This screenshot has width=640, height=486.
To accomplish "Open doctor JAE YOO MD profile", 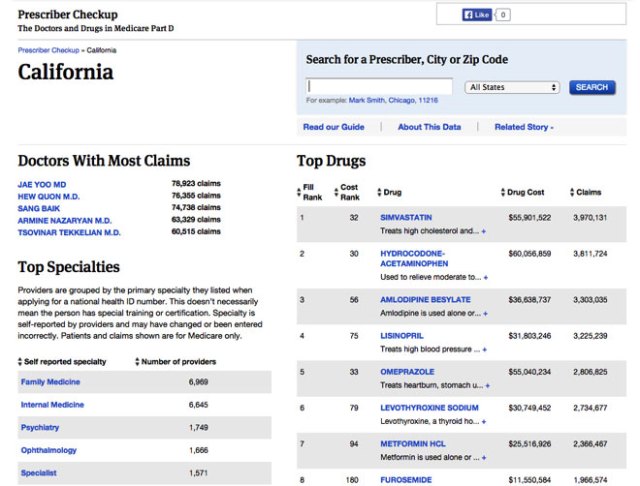I will click(42, 184).
